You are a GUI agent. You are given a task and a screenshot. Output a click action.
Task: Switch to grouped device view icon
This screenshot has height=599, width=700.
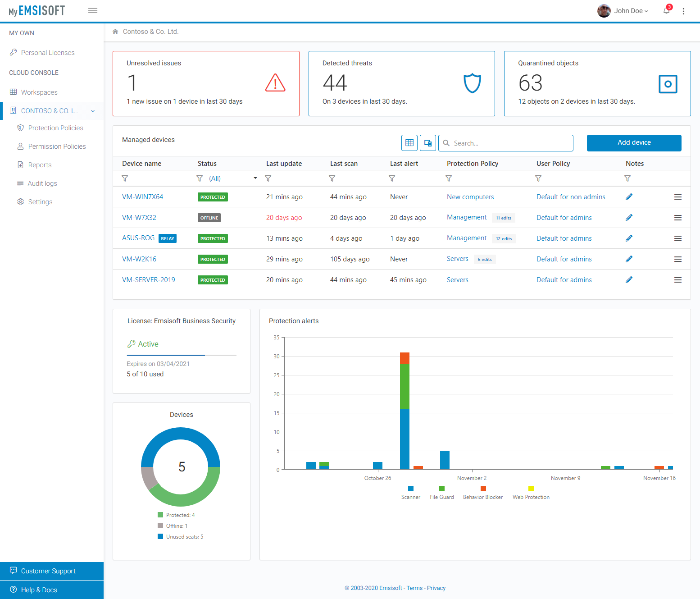click(428, 143)
